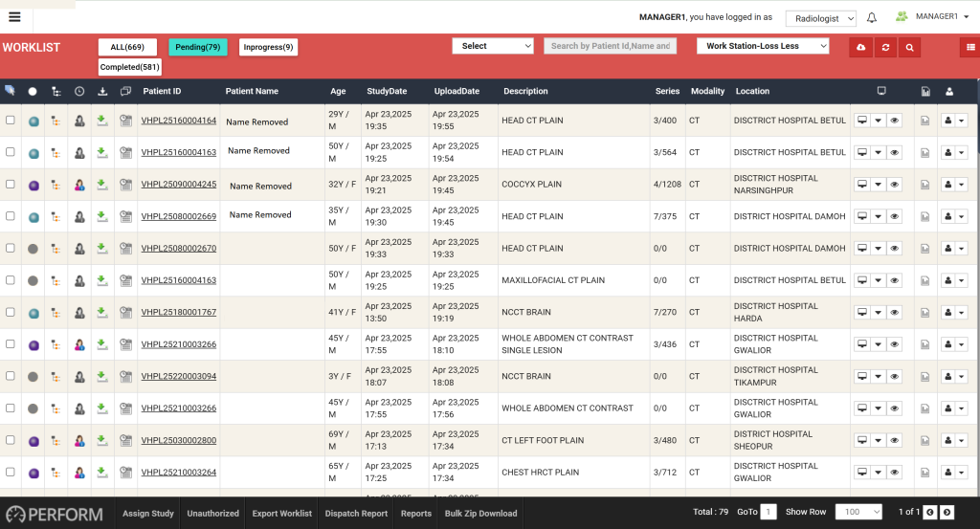Select checkbox for study VHPL25180001767

coord(11,313)
